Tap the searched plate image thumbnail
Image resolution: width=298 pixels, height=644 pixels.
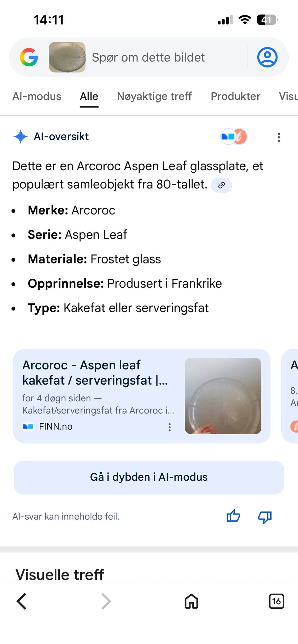[x=67, y=57]
